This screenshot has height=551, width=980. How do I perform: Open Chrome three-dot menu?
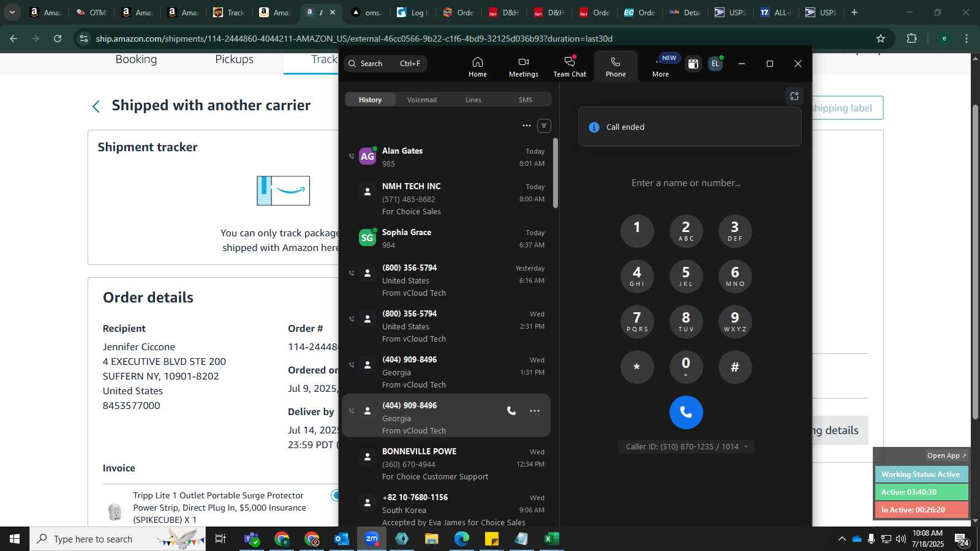pos(967,39)
